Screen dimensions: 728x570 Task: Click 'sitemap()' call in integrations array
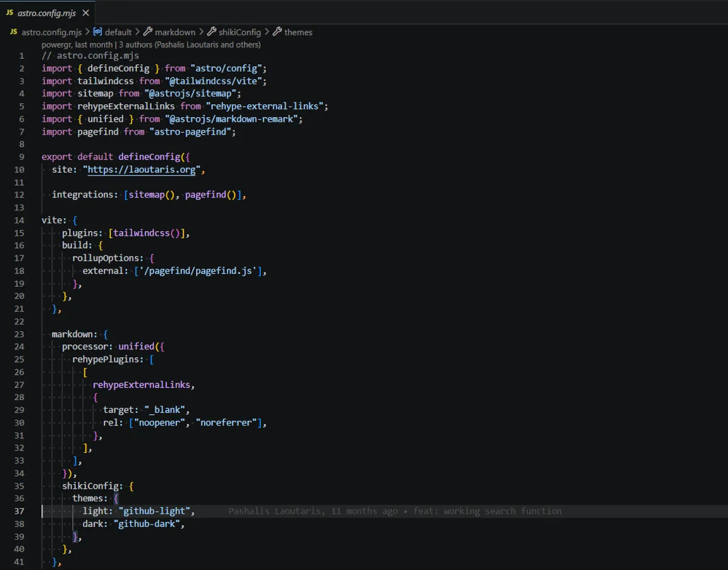coord(152,195)
